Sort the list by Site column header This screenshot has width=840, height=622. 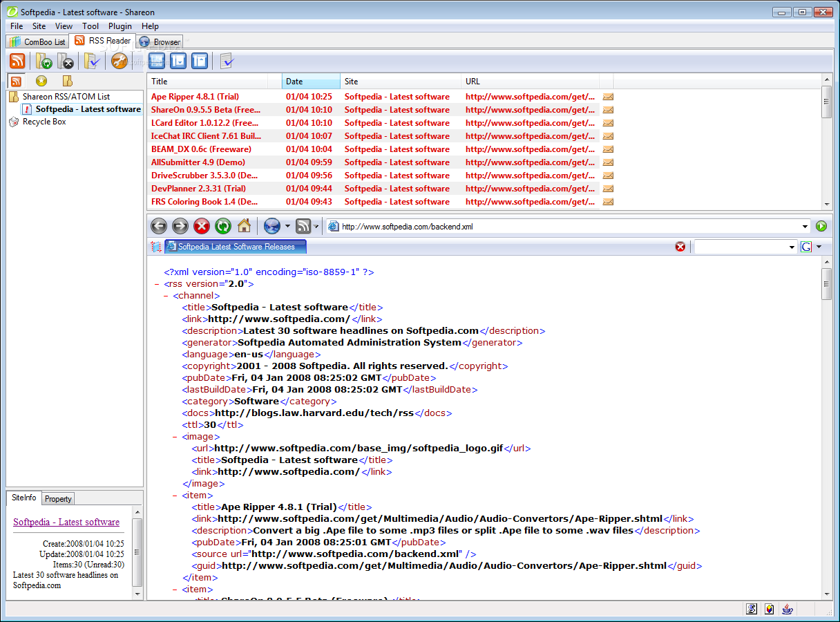tap(401, 82)
